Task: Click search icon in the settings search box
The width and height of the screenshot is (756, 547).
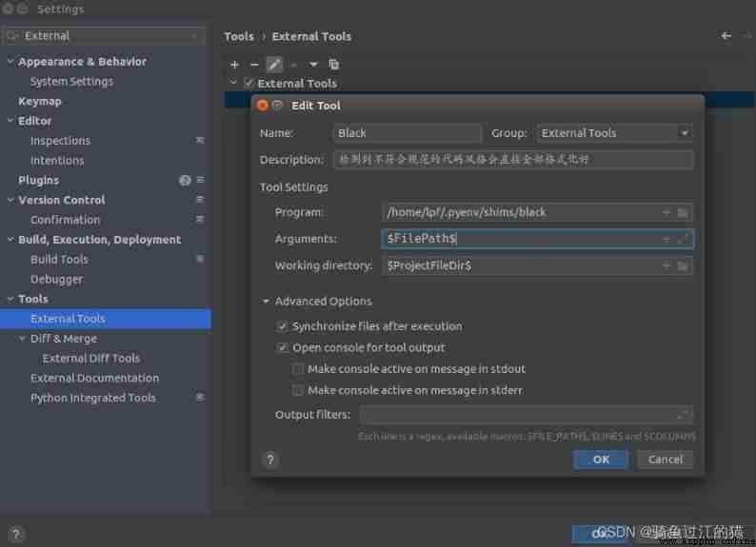Action: point(13,36)
